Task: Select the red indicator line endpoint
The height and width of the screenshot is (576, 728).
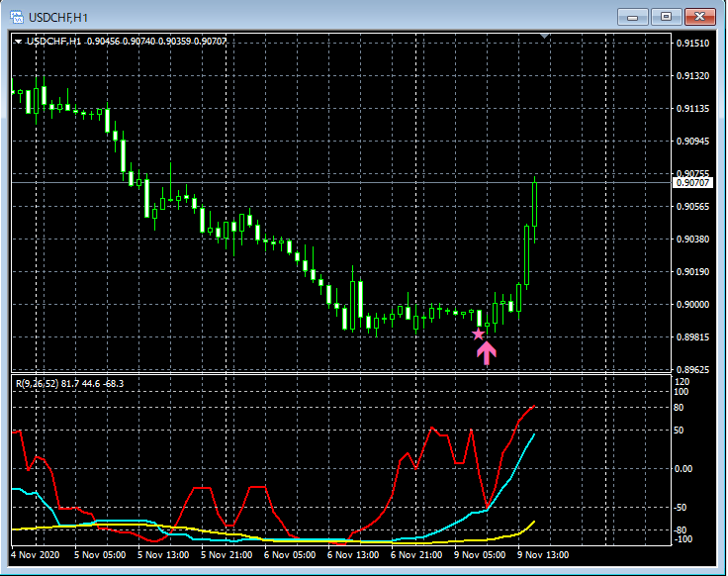Action: pyautogui.click(x=534, y=406)
